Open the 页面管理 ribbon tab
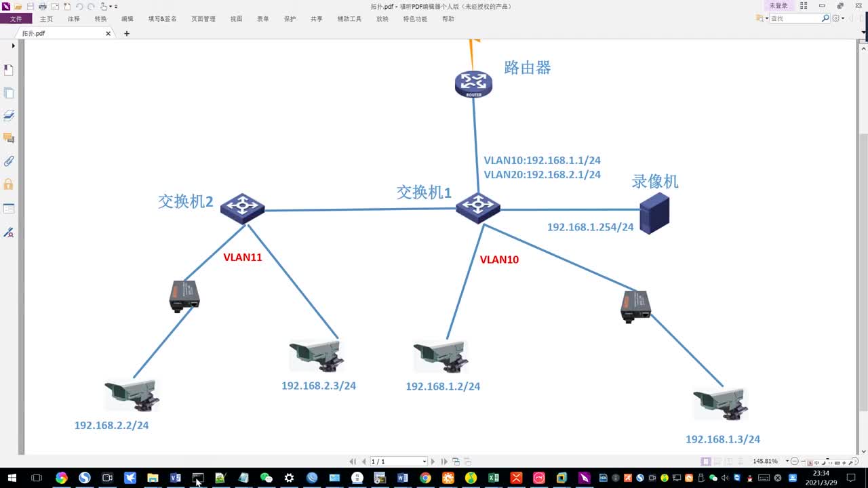868x488 pixels. pos(203,19)
